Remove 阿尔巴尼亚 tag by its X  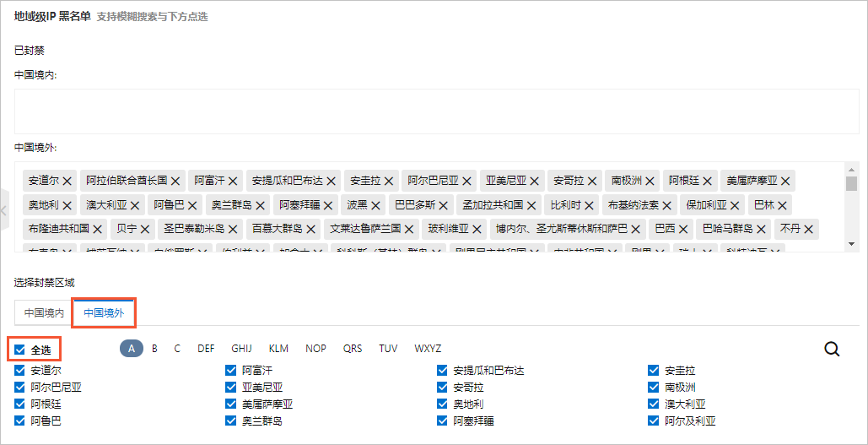pos(466,181)
